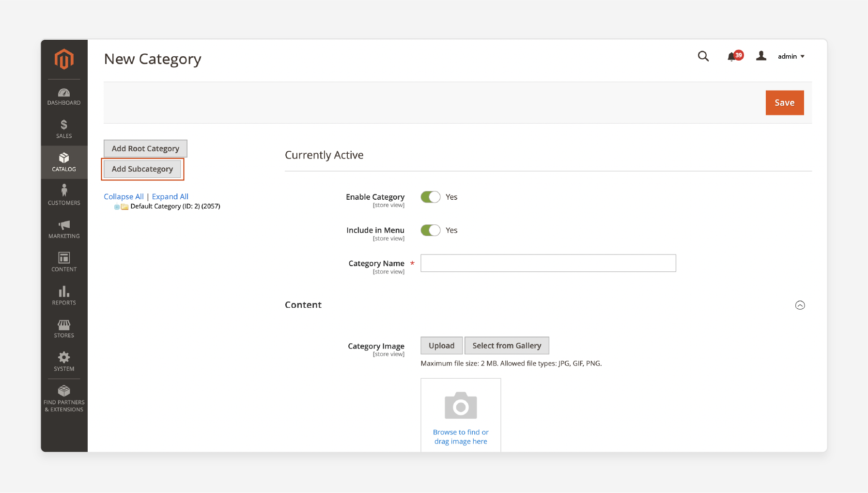Focus the Category Name input field
Image resolution: width=868 pixels, height=493 pixels.
tap(548, 263)
